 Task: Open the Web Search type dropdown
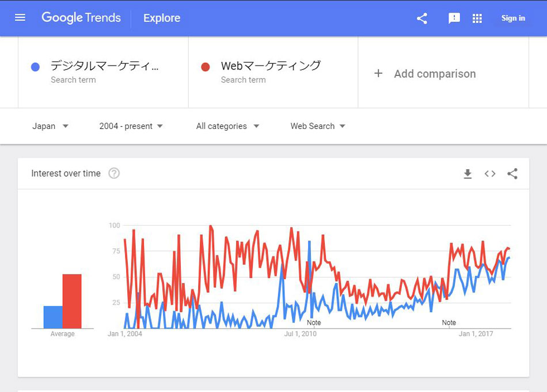318,126
